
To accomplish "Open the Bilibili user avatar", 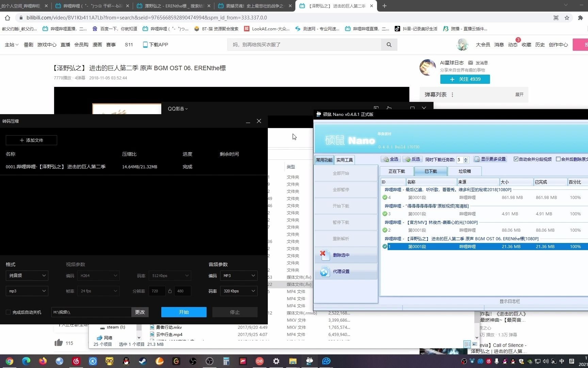I will pyautogui.click(x=462, y=45).
